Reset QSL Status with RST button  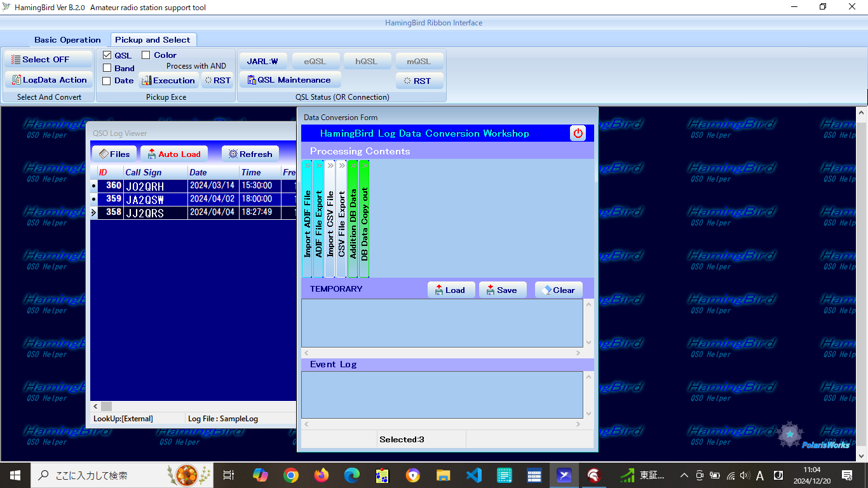[x=419, y=81]
